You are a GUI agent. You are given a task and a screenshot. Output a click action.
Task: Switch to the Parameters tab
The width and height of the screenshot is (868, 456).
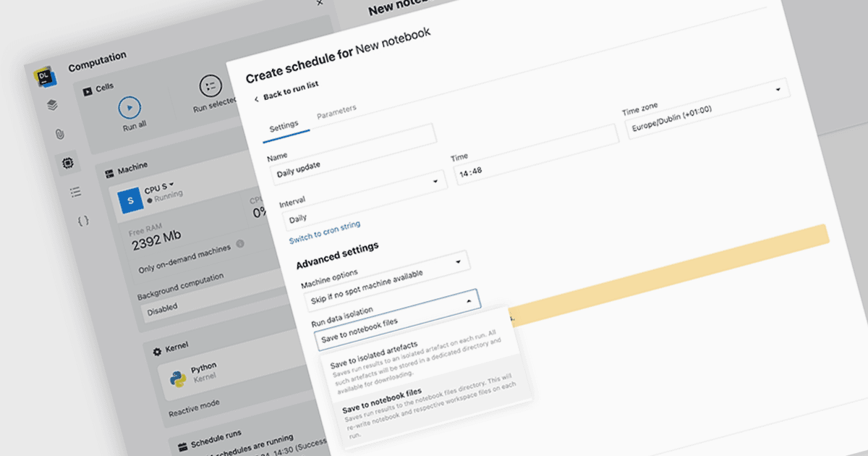tap(336, 112)
